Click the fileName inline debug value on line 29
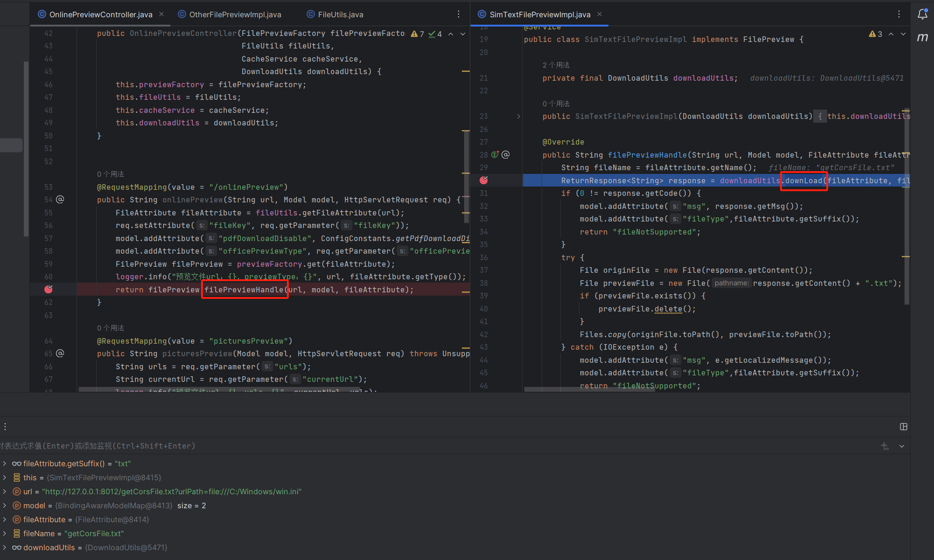This screenshot has width=934, height=560. click(831, 167)
